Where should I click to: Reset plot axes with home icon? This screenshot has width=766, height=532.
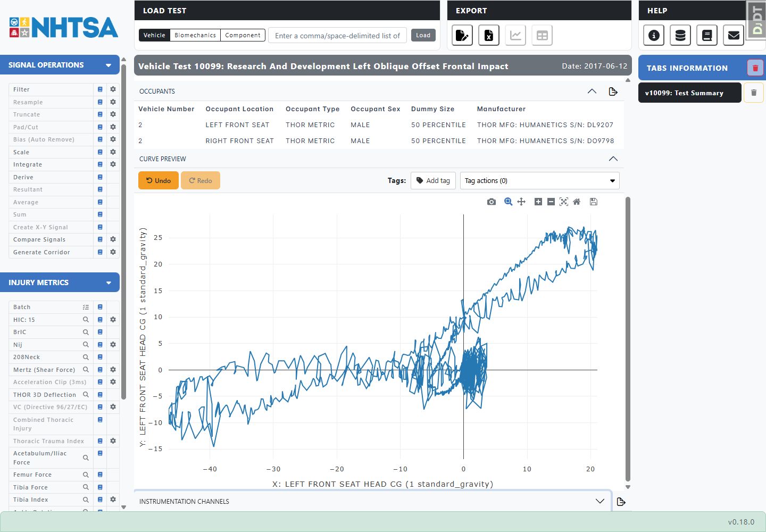577,202
